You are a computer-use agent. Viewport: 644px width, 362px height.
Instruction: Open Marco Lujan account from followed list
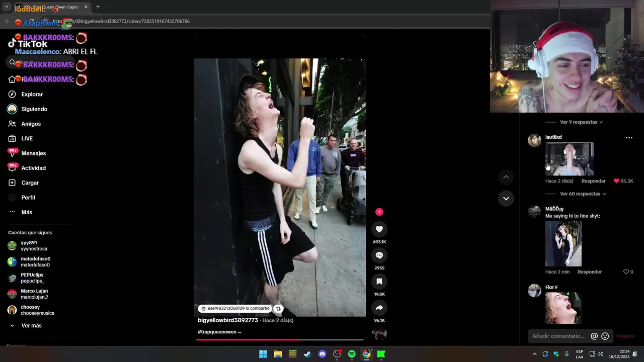click(x=34, y=294)
